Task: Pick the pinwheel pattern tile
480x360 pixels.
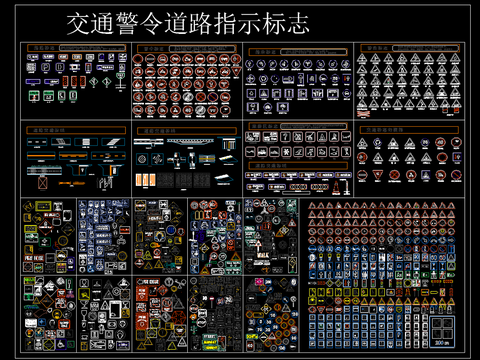Action: [157, 159]
